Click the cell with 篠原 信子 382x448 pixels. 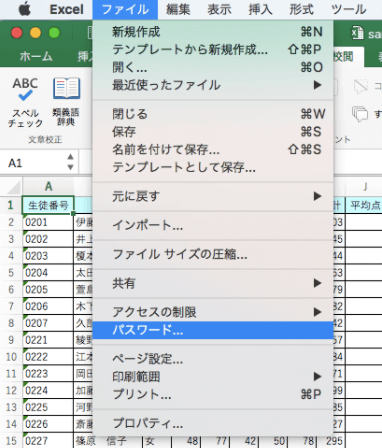coord(107,441)
